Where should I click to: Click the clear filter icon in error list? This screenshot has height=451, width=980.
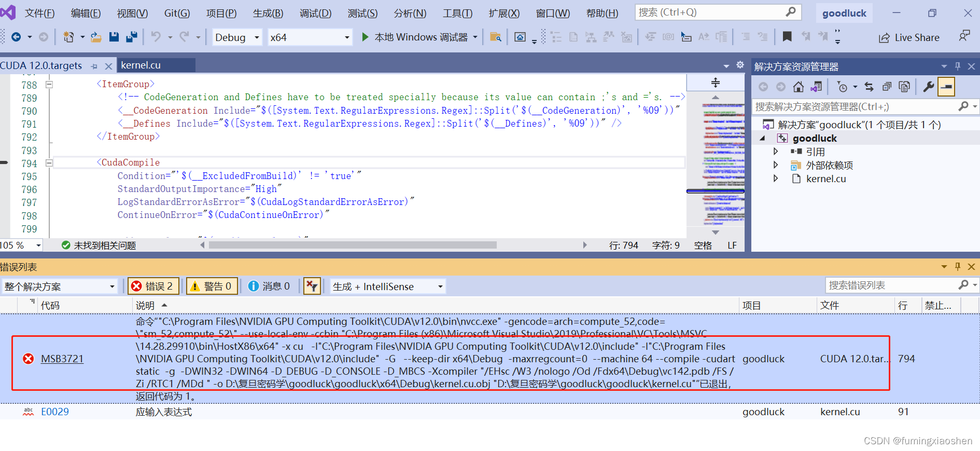click(312, 286)
